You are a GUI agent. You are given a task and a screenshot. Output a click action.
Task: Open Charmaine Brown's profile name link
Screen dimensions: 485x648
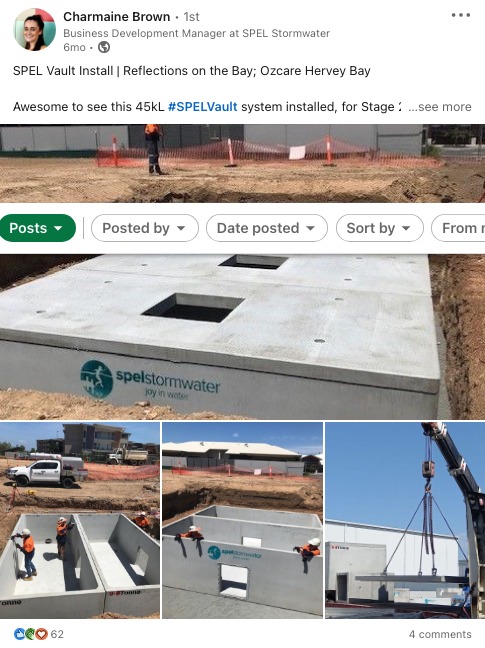click(x=116, y=17)
